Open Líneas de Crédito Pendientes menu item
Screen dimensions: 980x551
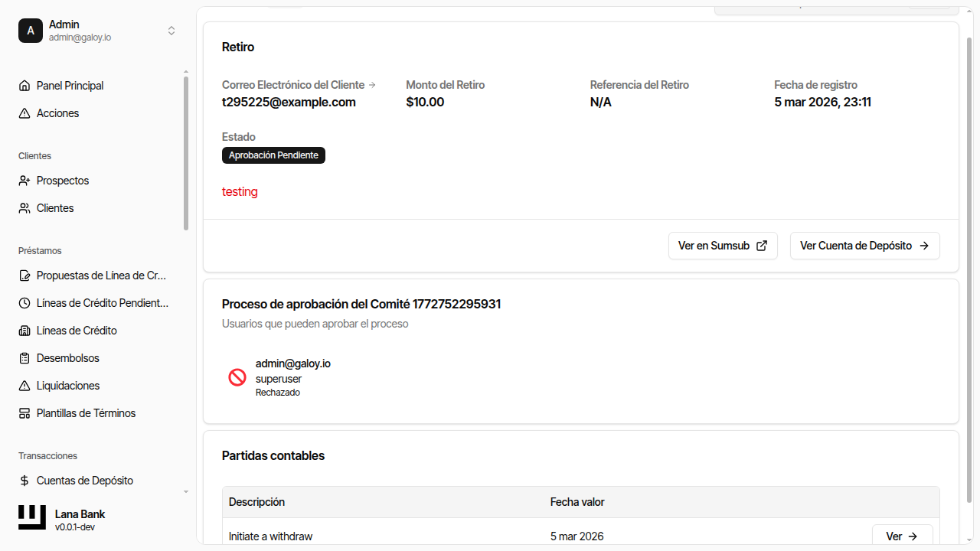point(102,303)
